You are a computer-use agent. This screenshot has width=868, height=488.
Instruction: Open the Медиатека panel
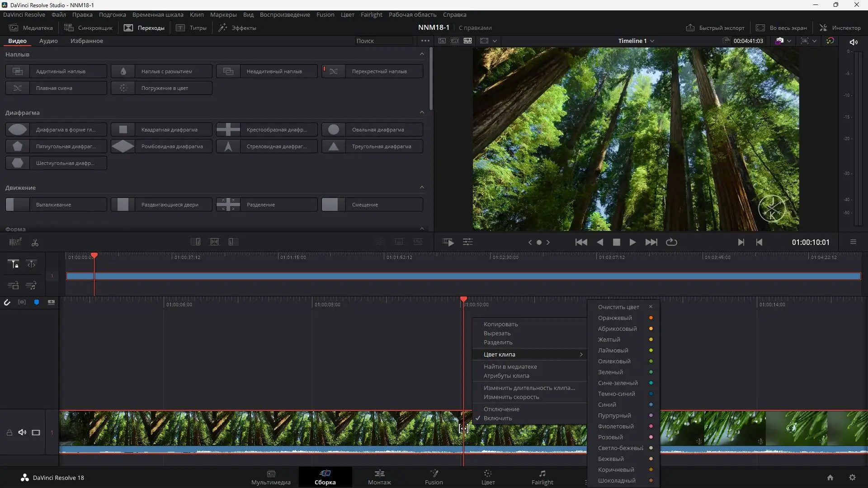(31, 28)
